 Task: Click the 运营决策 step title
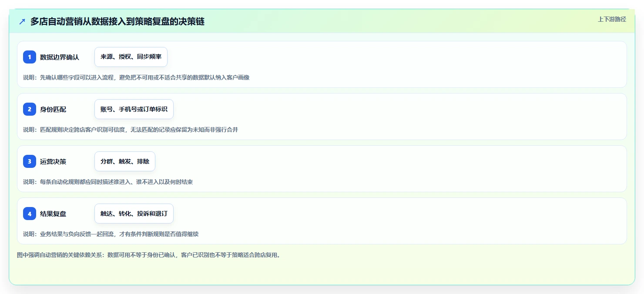[x=53, y=161]
